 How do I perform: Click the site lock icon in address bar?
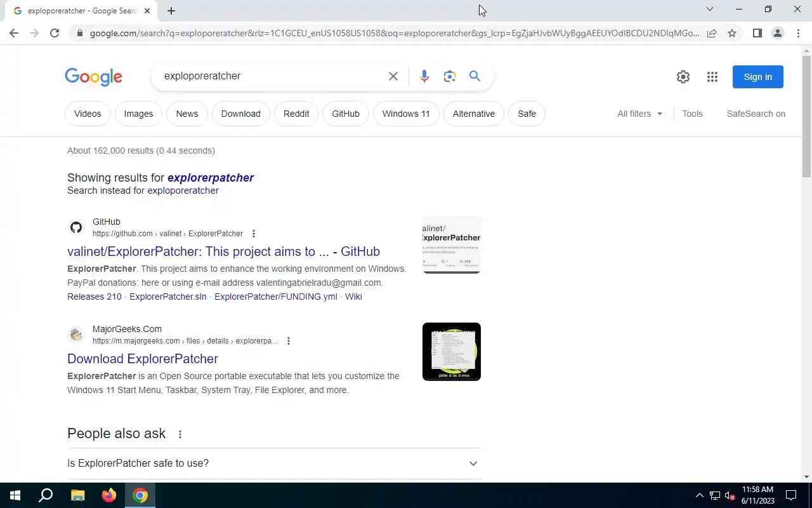(79, 33)
